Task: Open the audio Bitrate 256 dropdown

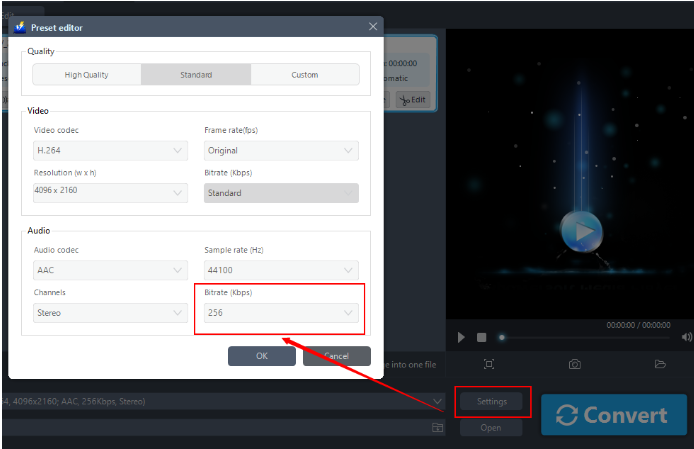Action: [x=281, y=313]
